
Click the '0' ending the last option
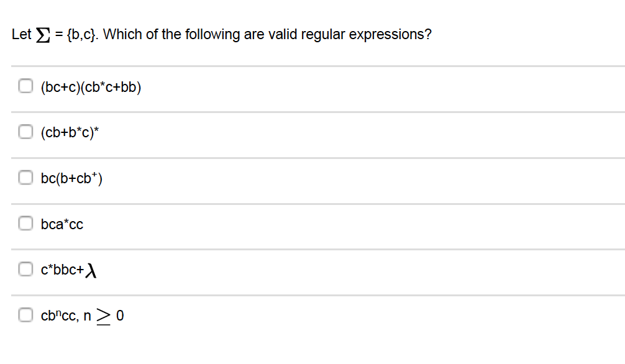(x=120, y=316)
